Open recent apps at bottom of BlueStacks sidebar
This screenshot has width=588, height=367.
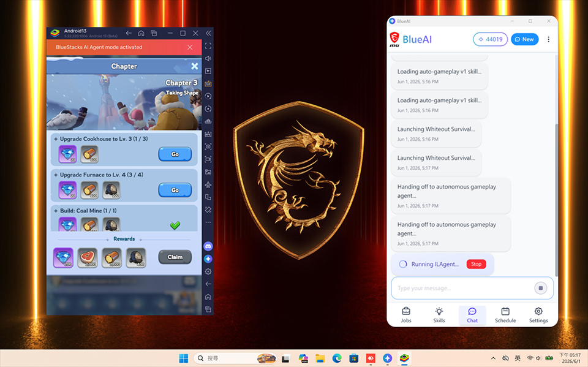pyautogui.click(x=208, y=309)
